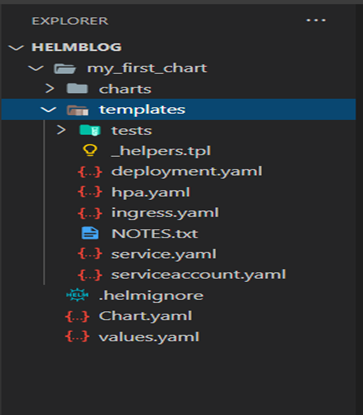Click the blue document icon for NOTES.txt

pos(90,233)
